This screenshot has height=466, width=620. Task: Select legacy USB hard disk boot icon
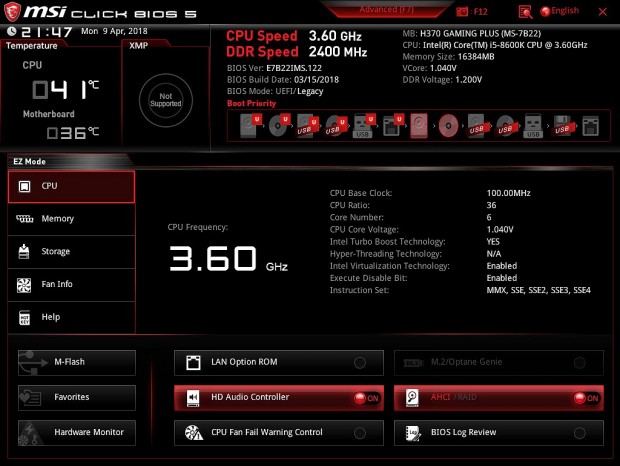tap(477, 126)
